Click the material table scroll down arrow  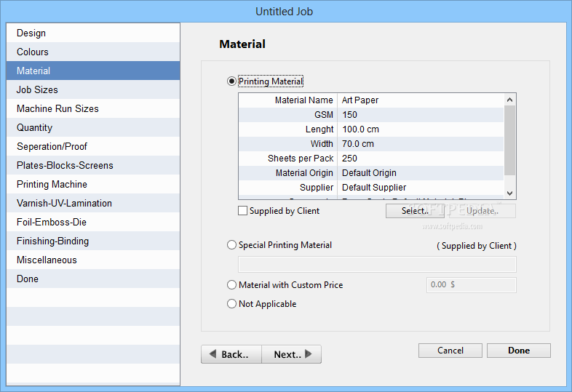pyautogui.click(x=509, y=193)
